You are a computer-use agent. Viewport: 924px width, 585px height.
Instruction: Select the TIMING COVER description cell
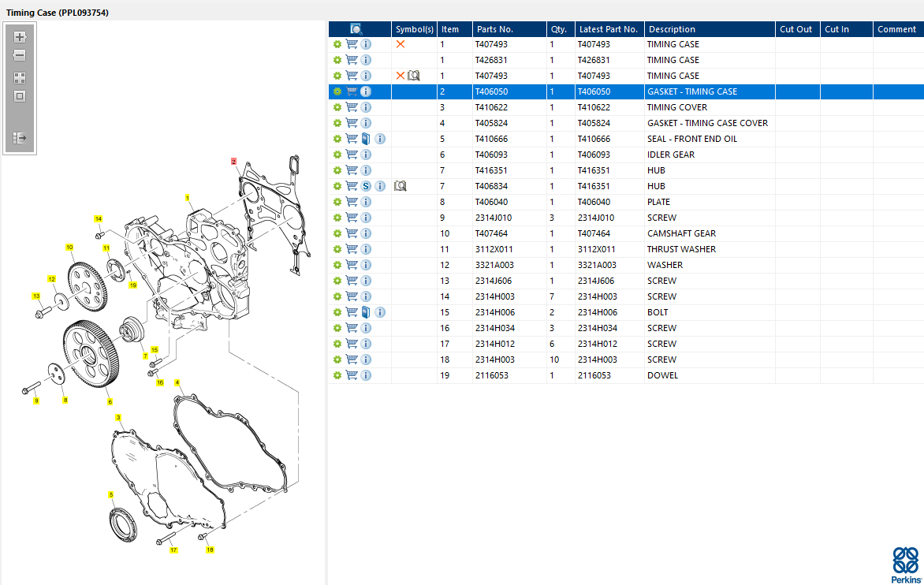click(x=676, y=107)
